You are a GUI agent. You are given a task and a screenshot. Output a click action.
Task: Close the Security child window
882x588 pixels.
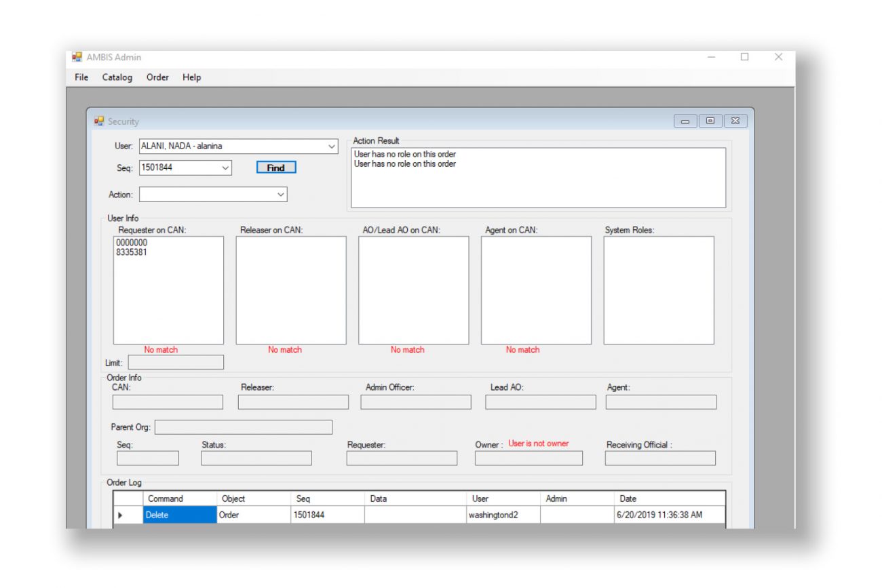click(x=735, y=121)
